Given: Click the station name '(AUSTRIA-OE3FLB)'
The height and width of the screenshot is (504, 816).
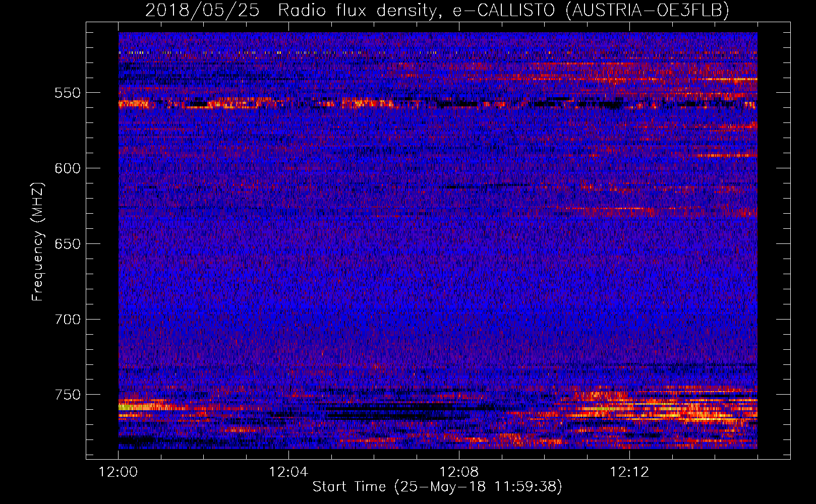Looking at the screenshot, I should (x=647, y=10).
